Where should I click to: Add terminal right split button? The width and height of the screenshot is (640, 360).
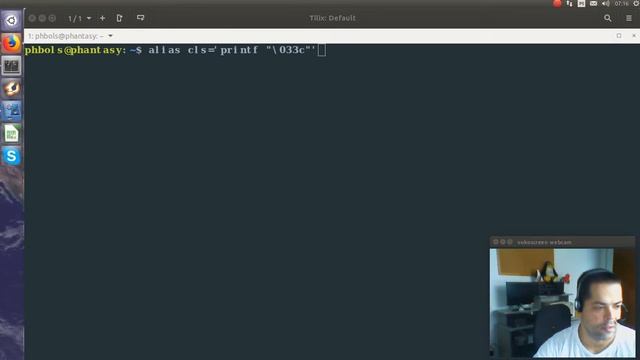pos(119,18)
